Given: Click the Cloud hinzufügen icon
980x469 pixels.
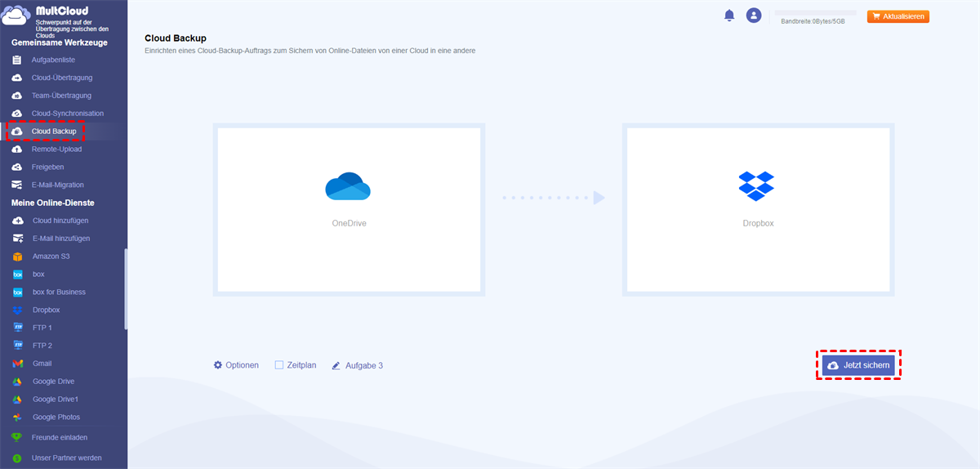Looking at the screenshot, I should pos(17,221).
